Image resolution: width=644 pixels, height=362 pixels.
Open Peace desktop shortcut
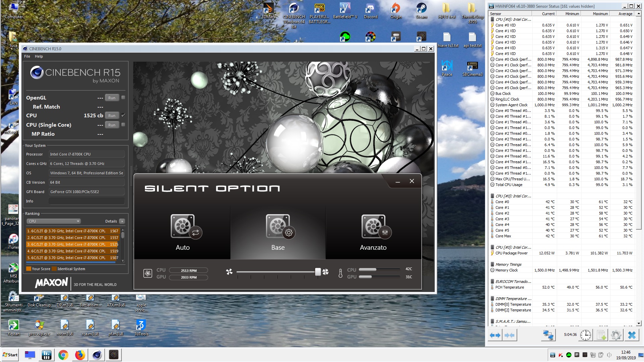click(x=447, y=68)
